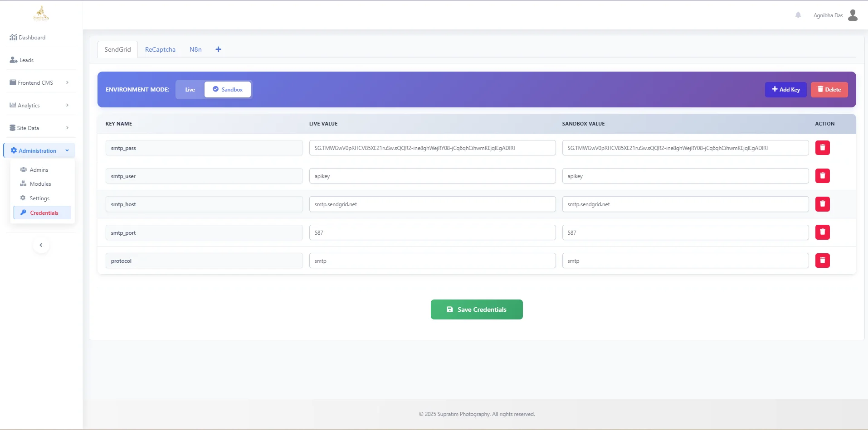Switch environment mode to Live
The height and width of the screenshot is (430, 868).
(x=190, y=90)
